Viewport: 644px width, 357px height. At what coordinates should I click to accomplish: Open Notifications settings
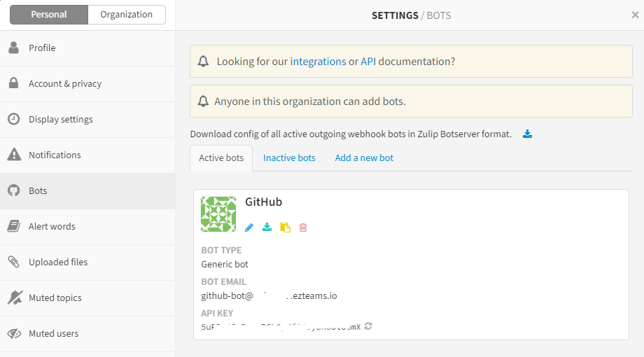click(x=87, y=155)
